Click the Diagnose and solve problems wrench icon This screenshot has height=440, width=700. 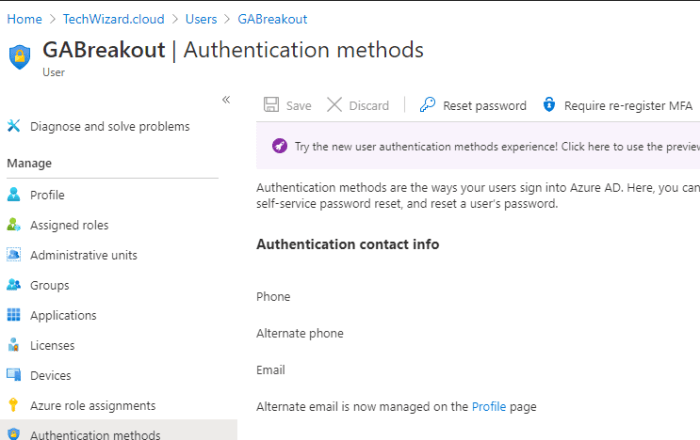[14, 126]
